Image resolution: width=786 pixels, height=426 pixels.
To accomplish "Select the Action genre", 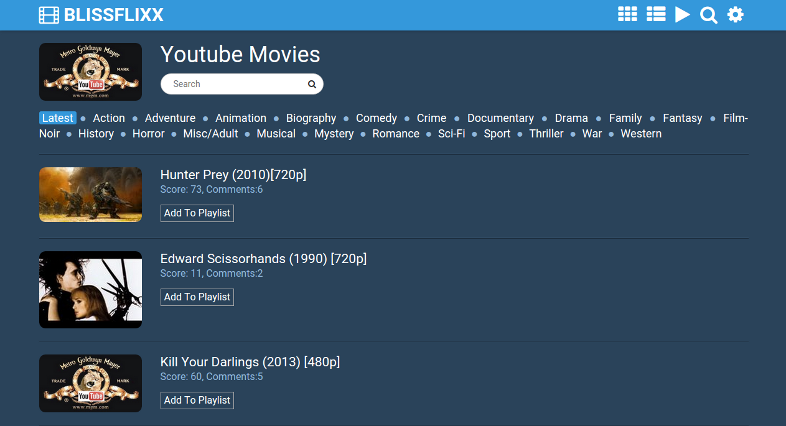I will click(109, 118).
